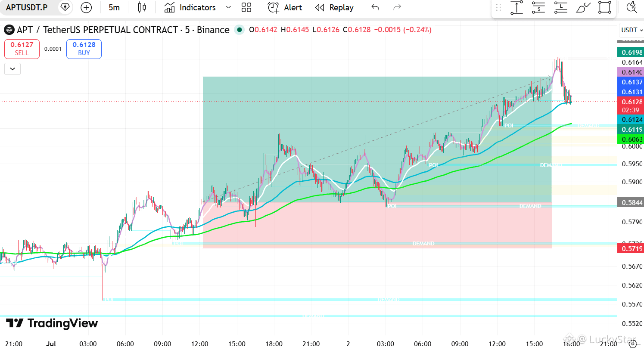Expand the chevron next to Indicators

pyautogui.click(x=228, y=7)
